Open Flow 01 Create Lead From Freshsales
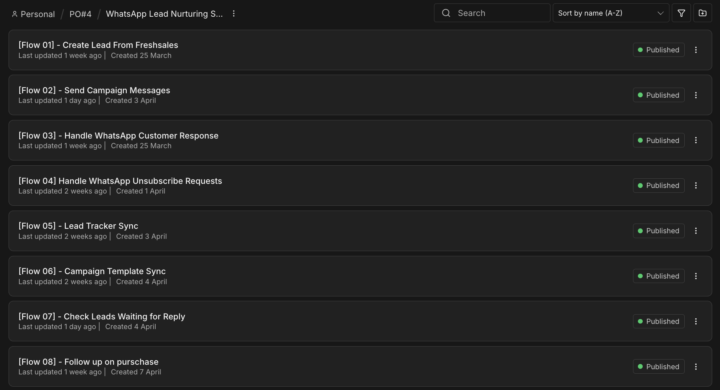The height and width of the screenshot is (390, 720). 360,50
